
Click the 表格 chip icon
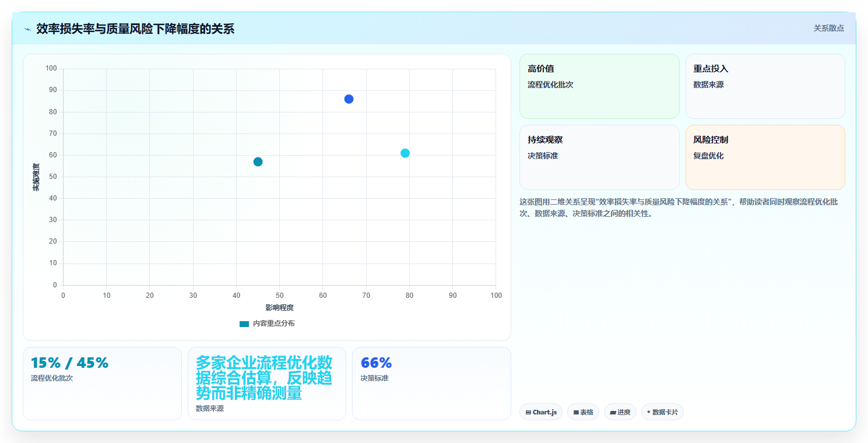[576, 412]
